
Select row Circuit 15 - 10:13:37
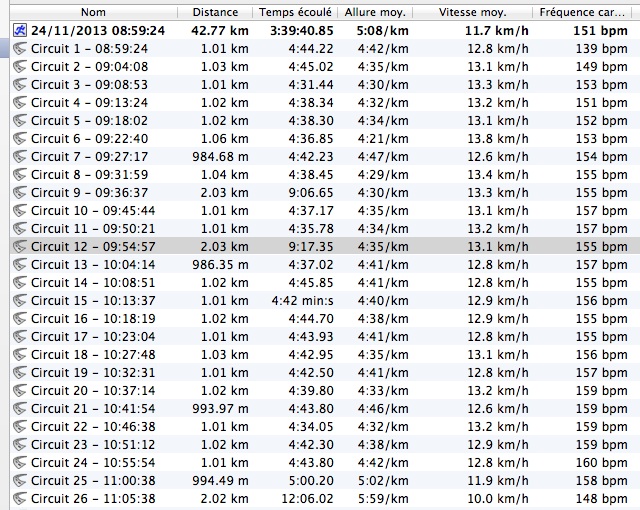[x=325, y=301]
